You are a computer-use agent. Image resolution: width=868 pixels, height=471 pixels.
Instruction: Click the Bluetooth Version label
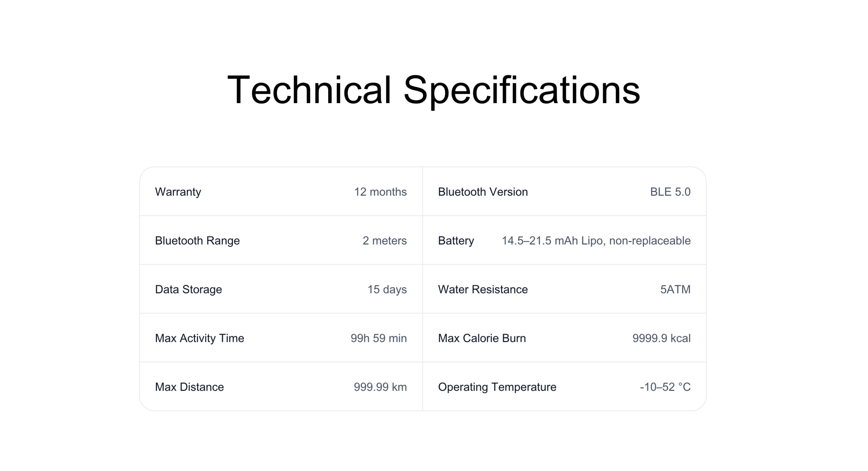point(482,192)
